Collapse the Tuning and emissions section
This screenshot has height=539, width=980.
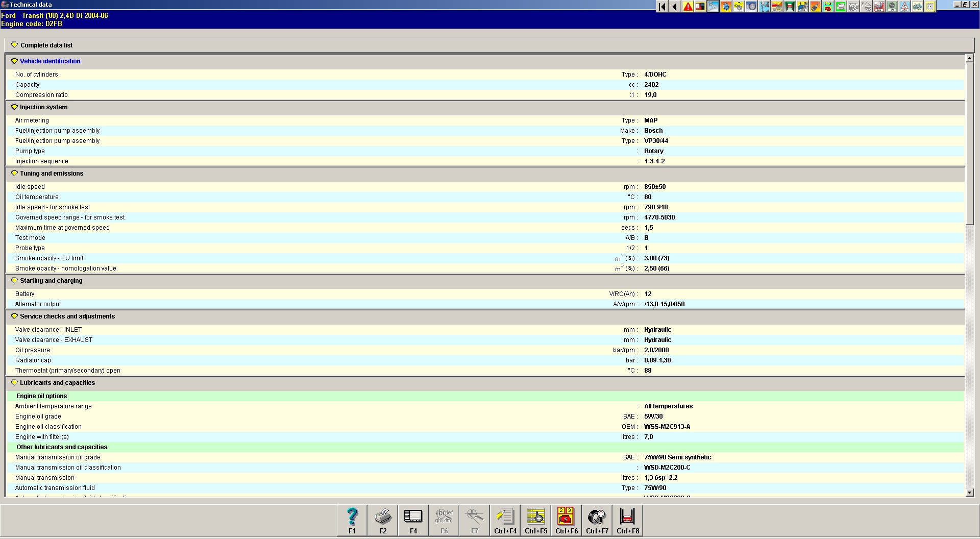14,174
